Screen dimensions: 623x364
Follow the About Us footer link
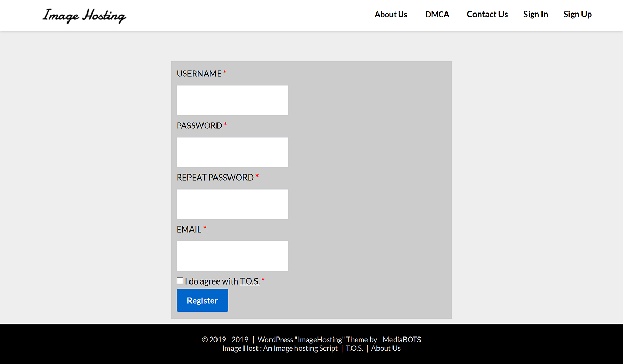point(386,348)
